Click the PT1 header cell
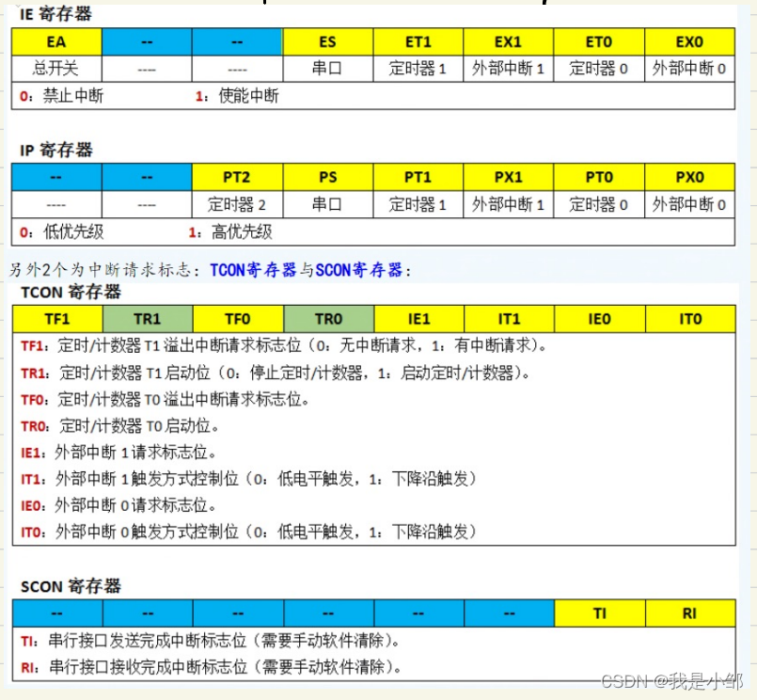The width and height of the screenshot is (757, 700). (x=418, y=177)
